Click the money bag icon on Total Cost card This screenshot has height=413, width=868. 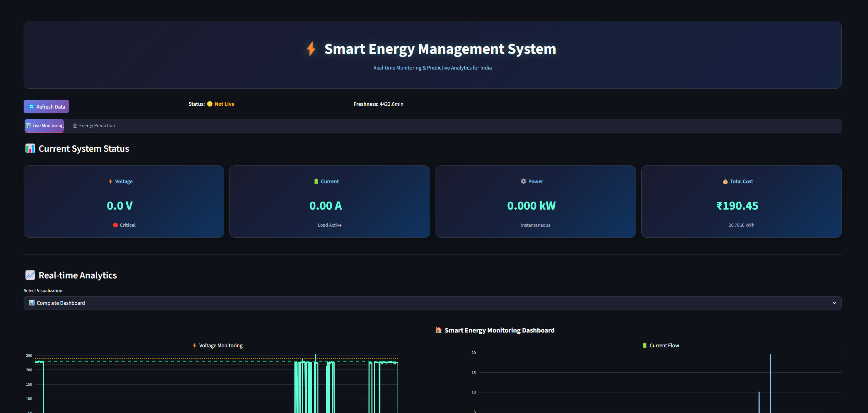[725, 182]
